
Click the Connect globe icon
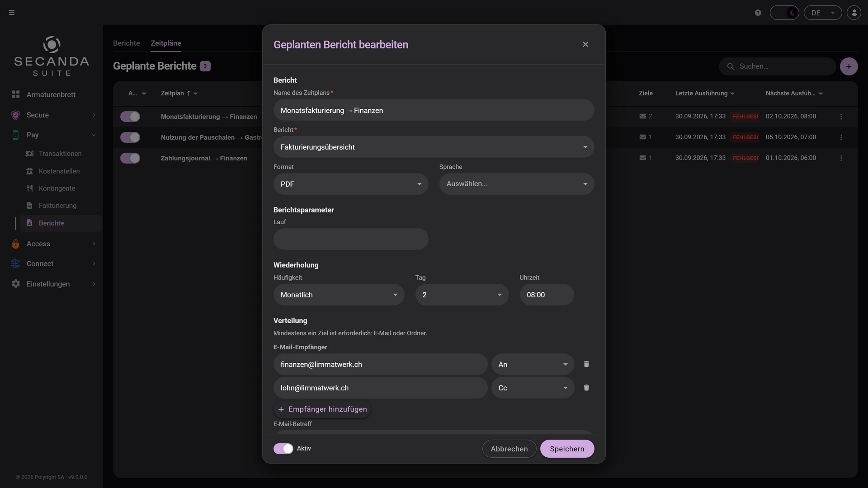(16, 264)
